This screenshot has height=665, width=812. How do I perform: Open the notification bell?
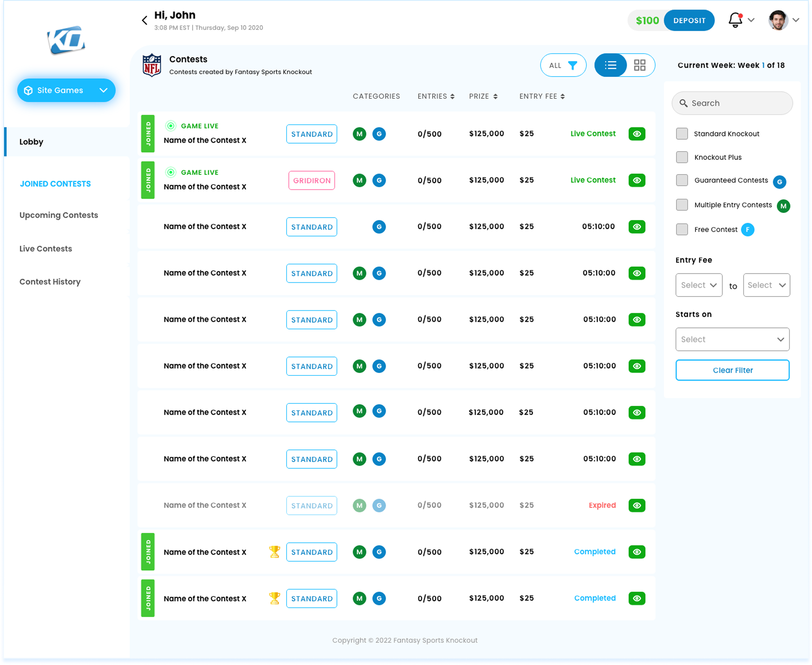[x=735, y=20]
